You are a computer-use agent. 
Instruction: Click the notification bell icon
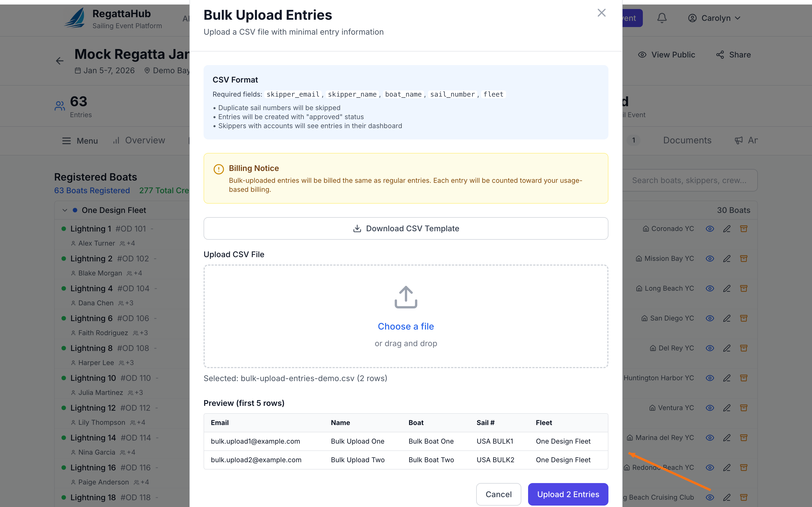(x=662, y=18)
